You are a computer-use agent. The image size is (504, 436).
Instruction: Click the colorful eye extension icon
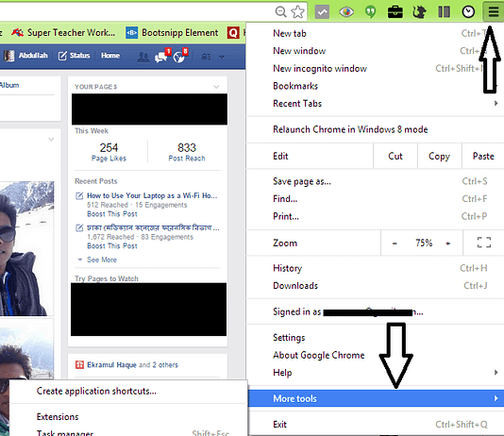pyautogui.click(x=346, y=12)
